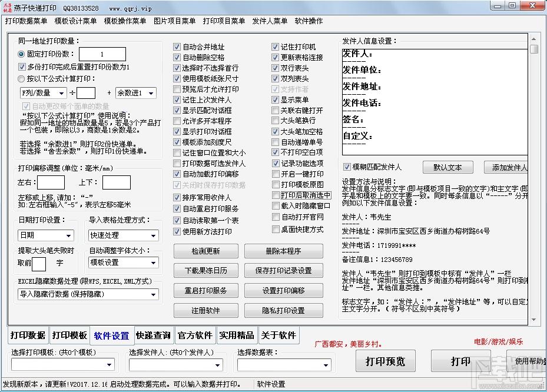Click the 左右 offset input field

[x=51, y=182]
